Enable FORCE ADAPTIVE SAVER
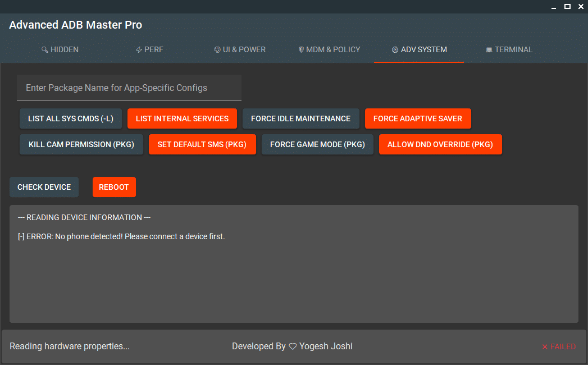The width and height of the screenshot is (588, 365). 418,118
